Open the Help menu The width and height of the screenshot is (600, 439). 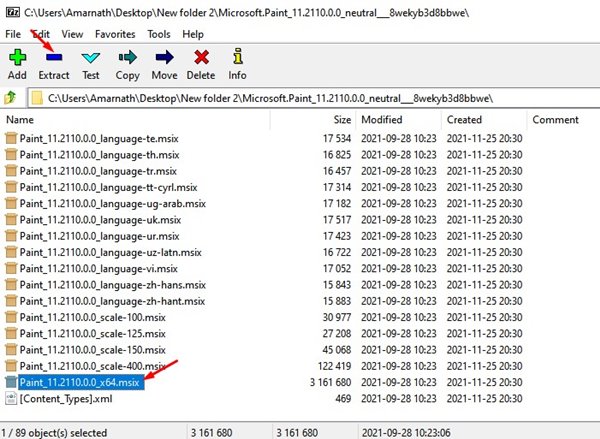[193, 34]
